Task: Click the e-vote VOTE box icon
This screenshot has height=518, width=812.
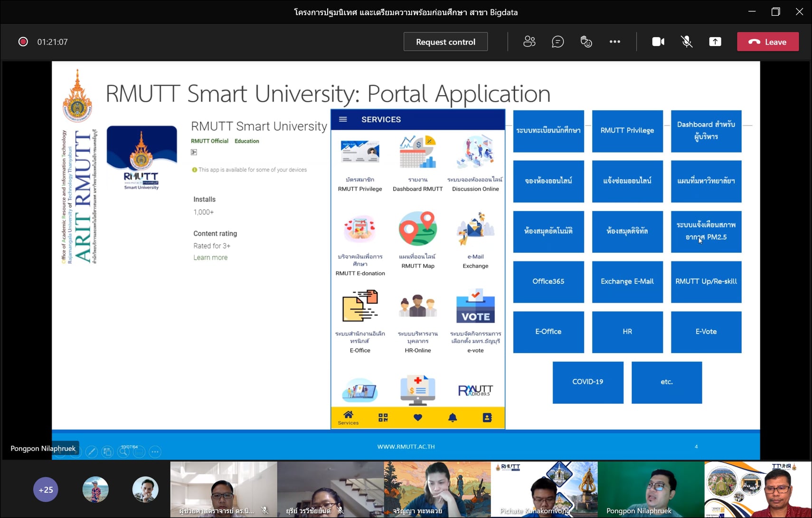Action: pos(475,306)
